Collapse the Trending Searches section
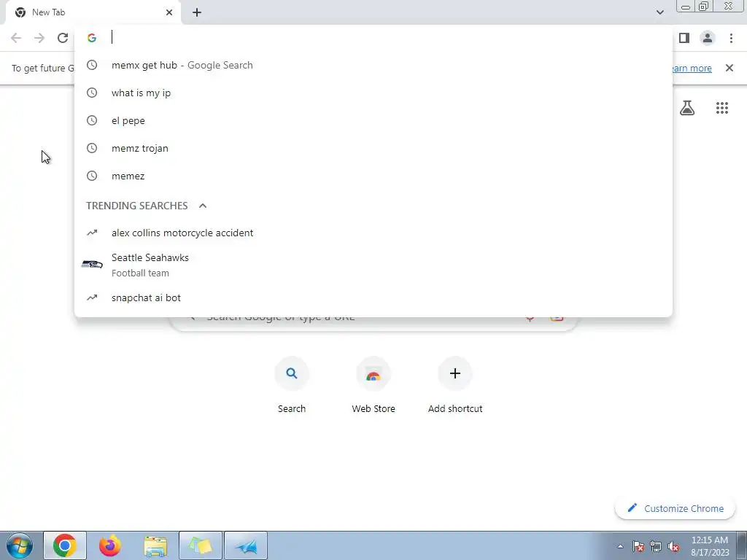The height and width of the screenshot is (560, 747). point(203,206)
